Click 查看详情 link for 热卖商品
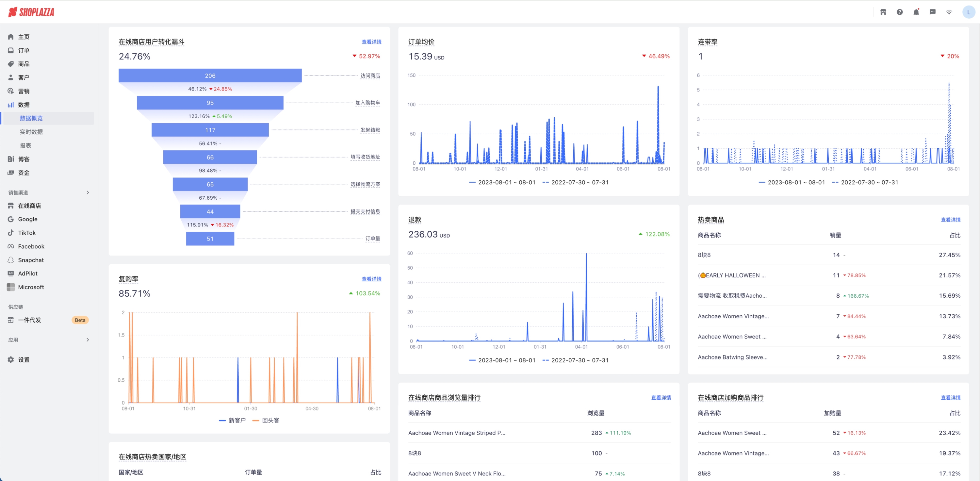The height and width of the screenshot is (481, 980). coord(950,220)
